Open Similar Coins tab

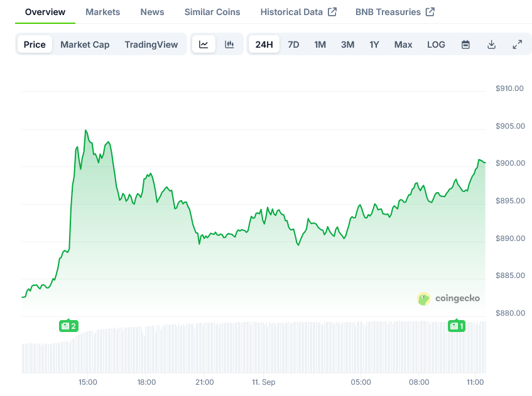pyautogui.click(x=212, y=12)
